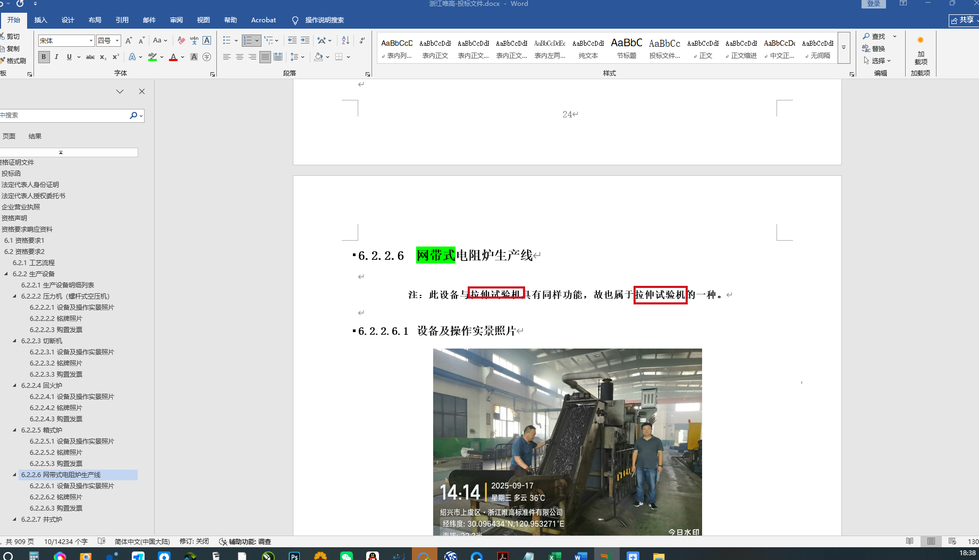The image size is (979, 560).
Task: Collapse the 6.2.2 生产设备 heading
Action: click(6, 274)
